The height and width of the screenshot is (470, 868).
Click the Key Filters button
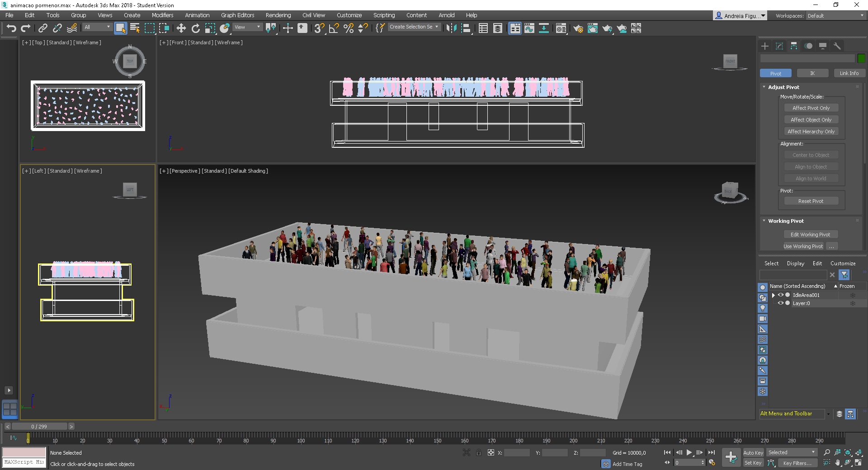point(797,463)
